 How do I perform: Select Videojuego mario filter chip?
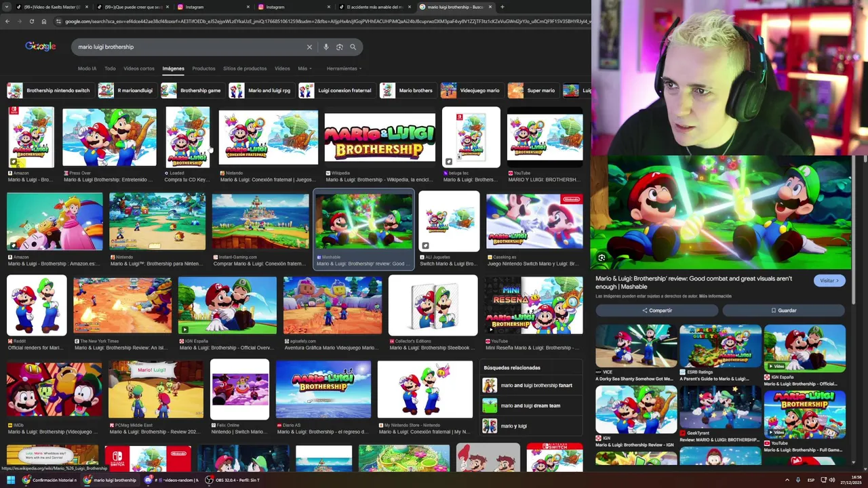click(x=471, y=90)
